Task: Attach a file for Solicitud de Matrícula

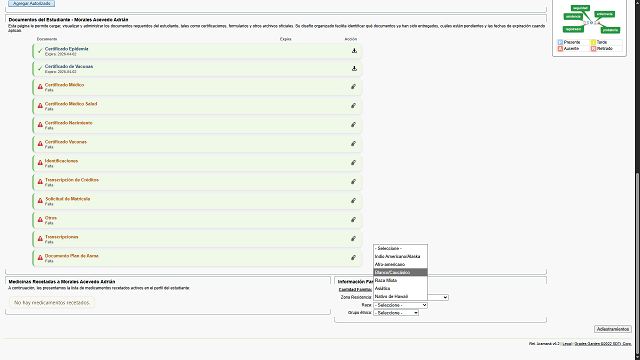Action: 353,200
